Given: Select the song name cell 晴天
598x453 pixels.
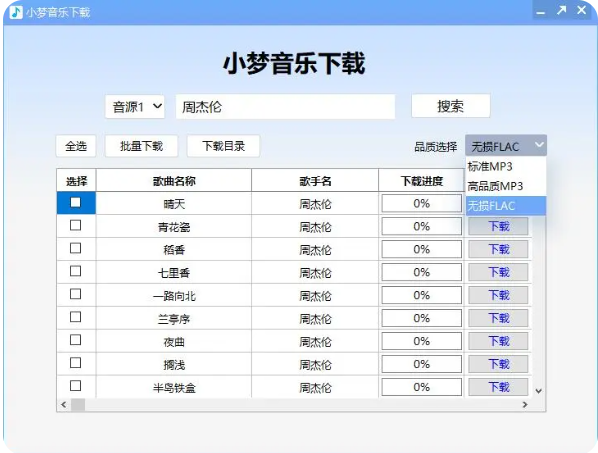Looking at the screenshot, I should (174, 204).
